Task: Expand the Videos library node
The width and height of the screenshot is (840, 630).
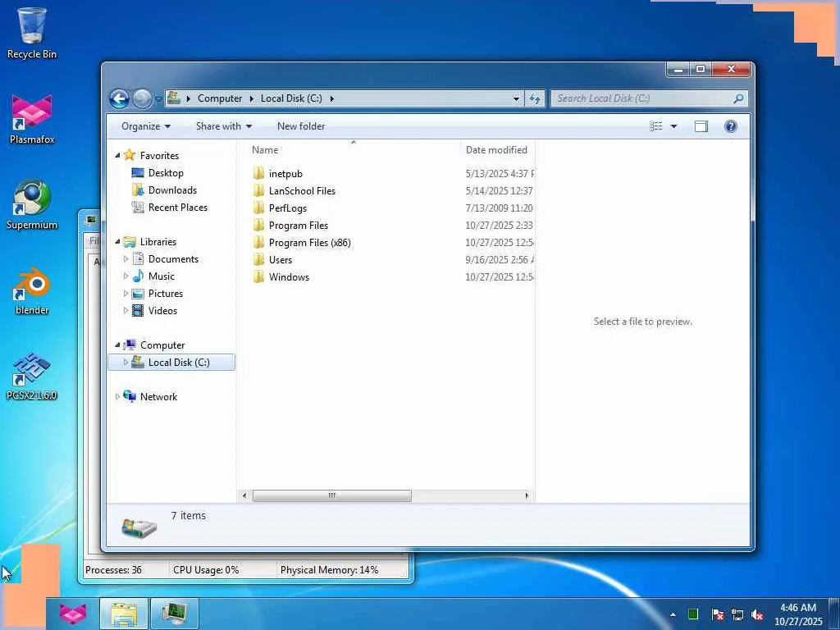Action: click(126, 310)
